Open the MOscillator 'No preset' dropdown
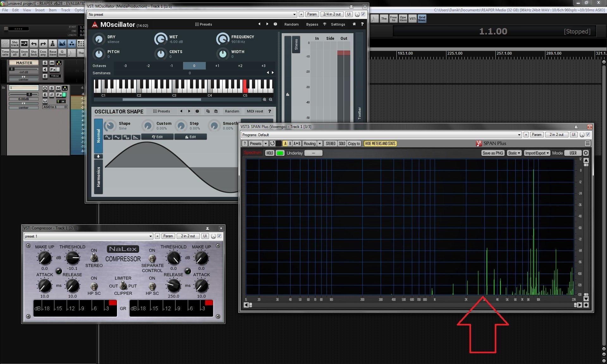The width and height of the screenshot is (607, 364). (x=192, y=14)
